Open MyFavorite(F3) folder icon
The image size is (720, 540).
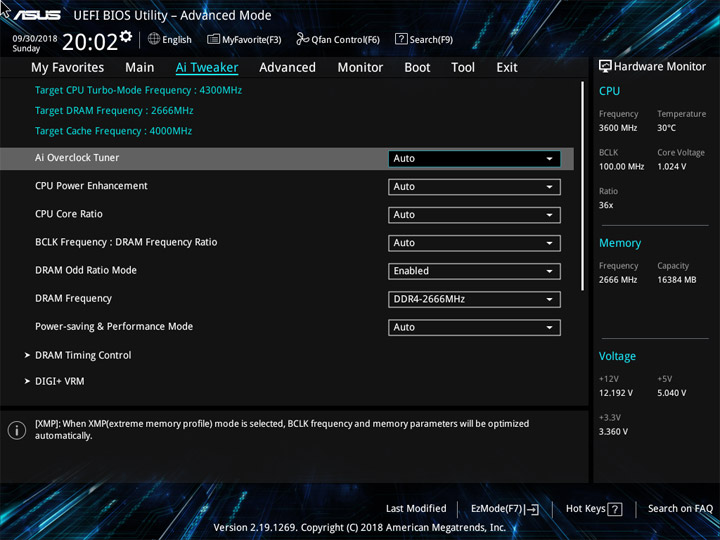(214, 39)
